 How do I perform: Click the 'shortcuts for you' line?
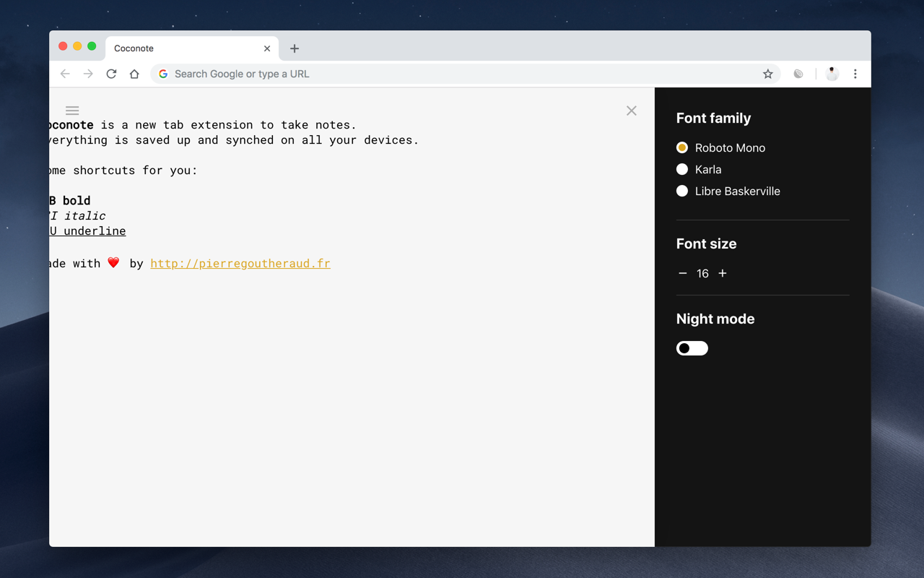click(123, 171)
